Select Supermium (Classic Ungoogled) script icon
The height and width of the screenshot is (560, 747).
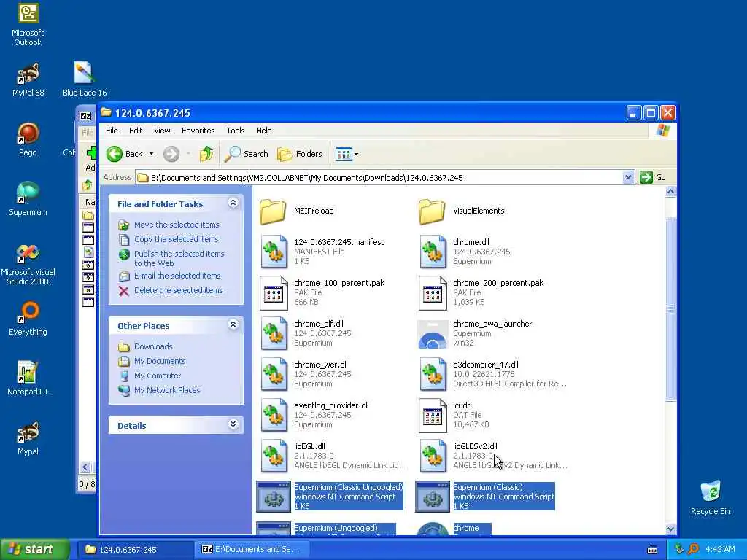(274, 497)
